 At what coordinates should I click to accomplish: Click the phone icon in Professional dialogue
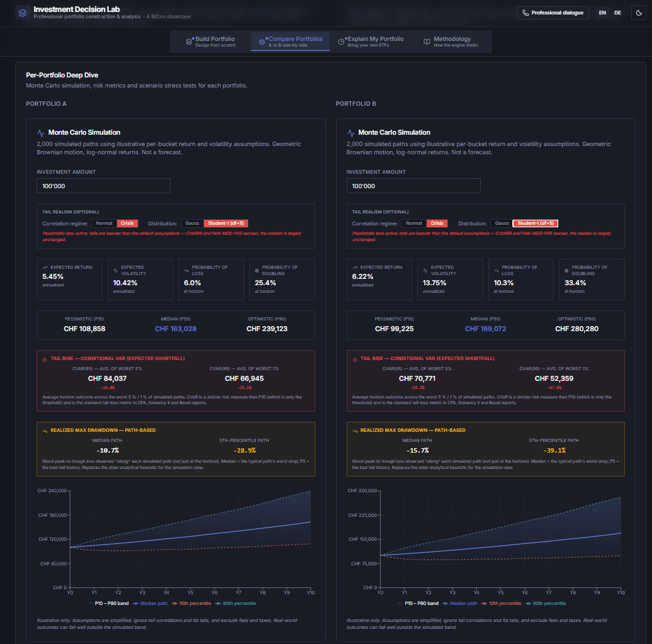pos(526,13)
